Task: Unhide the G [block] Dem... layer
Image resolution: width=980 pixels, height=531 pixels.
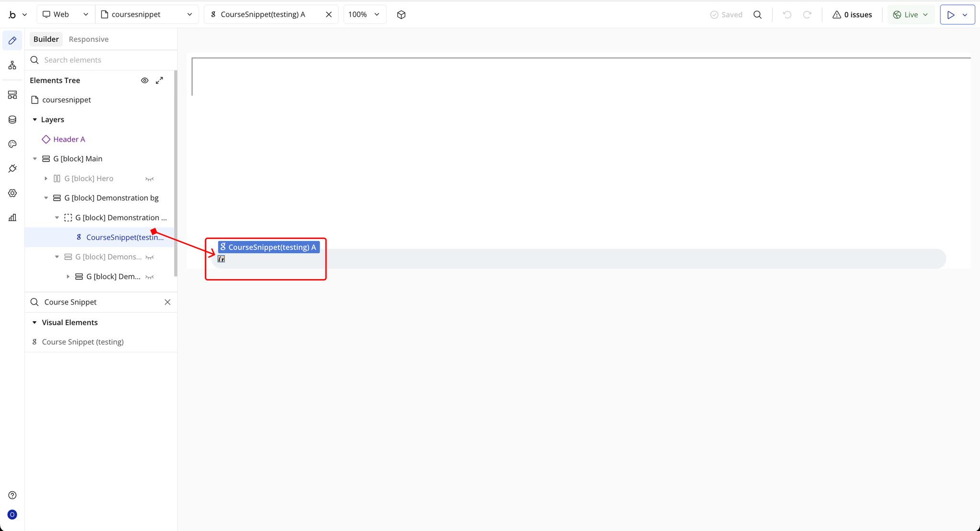Action: pyautogui.click(x=149, y=277)
